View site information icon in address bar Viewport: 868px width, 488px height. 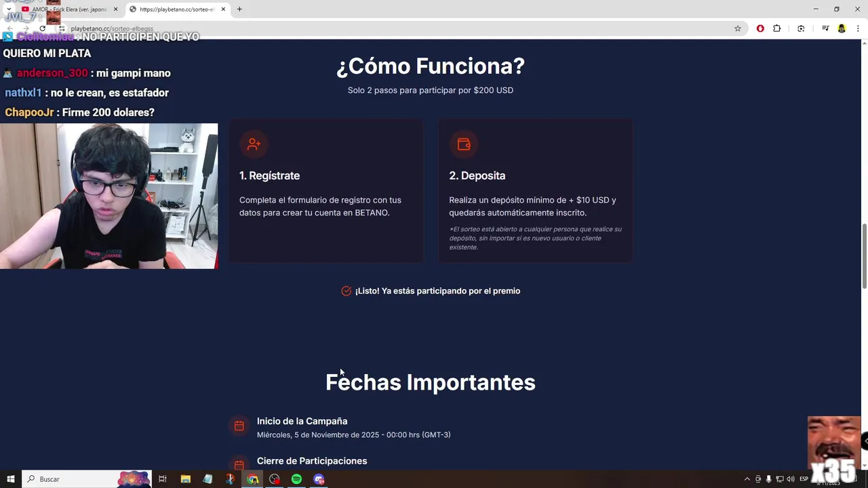[62, 28]
